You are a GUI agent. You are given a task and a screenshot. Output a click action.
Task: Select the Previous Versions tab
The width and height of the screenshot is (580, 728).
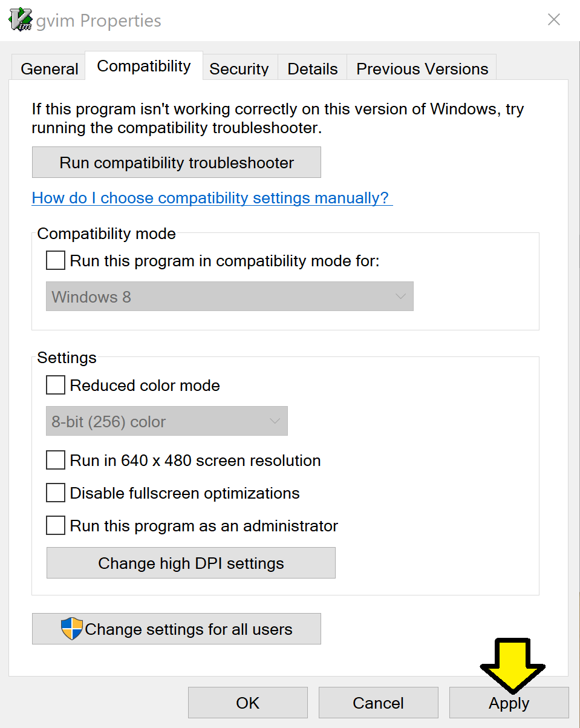pos(422,68)
